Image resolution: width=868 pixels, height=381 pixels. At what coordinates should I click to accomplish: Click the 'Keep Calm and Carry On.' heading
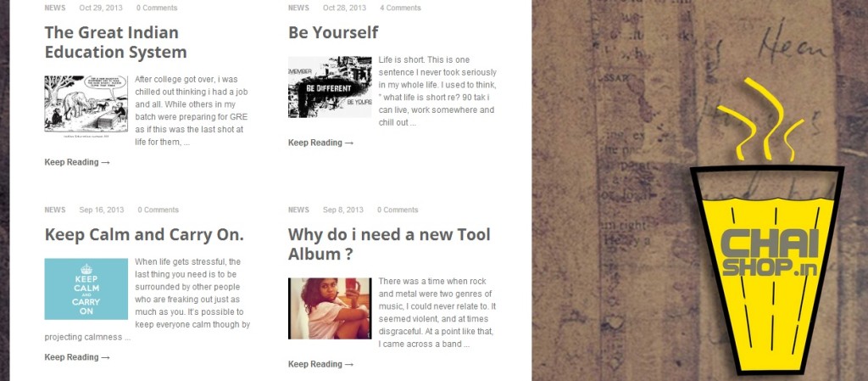144,235
